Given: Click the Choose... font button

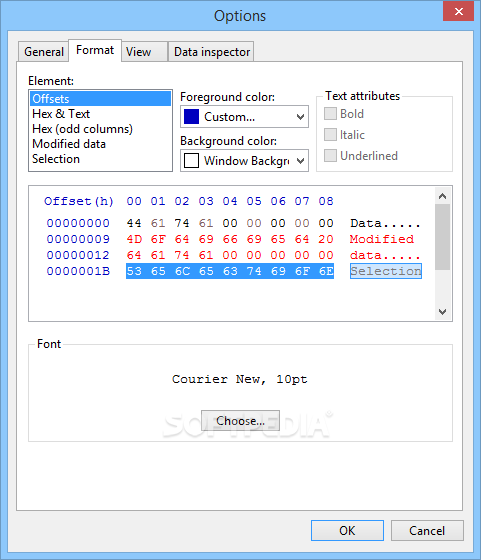Looking at the screenshot, I should pyautogui.click(x=240, y=421).
